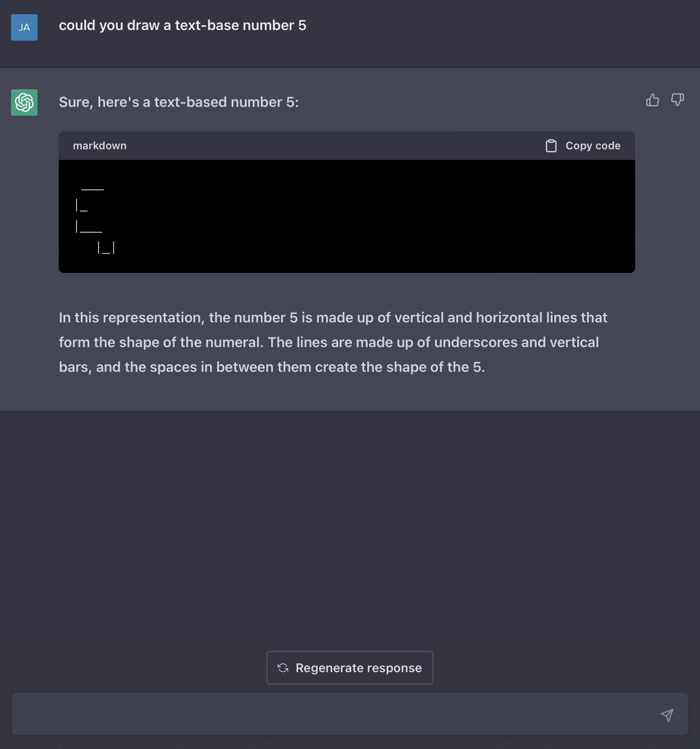Click the reply line "Sure, here's a text-based number 5:"

179,102
